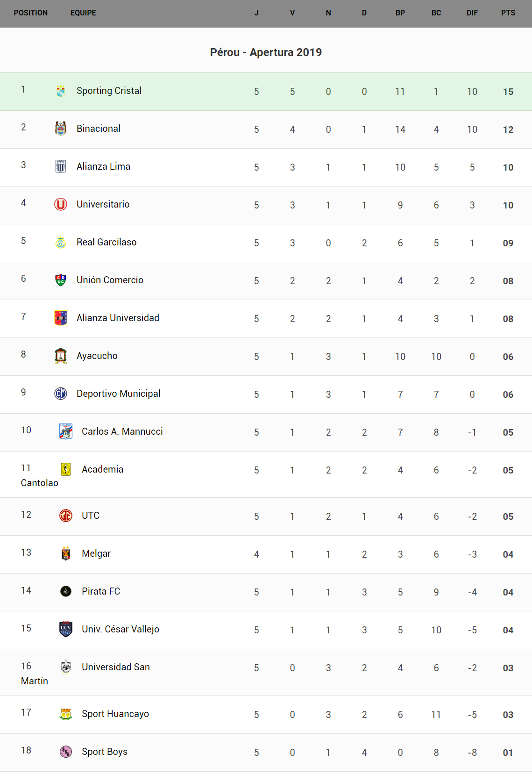Select the Pirata FC team name
Image resolution: width=532 pixels, height=775 pixels.
(x=101, y=591)
